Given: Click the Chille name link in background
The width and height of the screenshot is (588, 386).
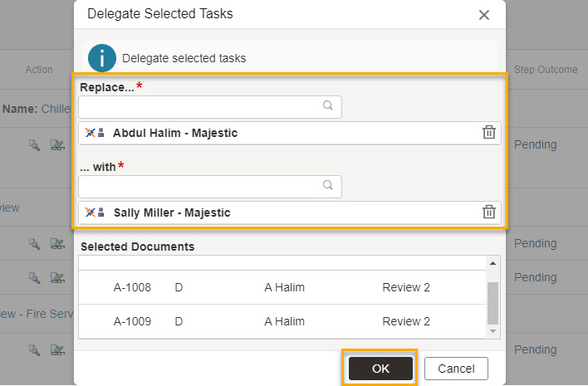Looking at the screenshot, I should 56,109.
